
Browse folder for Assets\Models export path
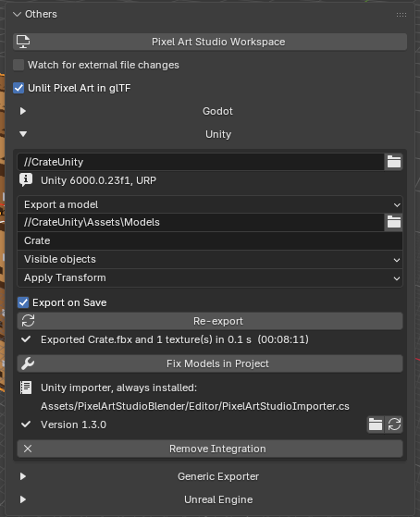pos(394,222)
